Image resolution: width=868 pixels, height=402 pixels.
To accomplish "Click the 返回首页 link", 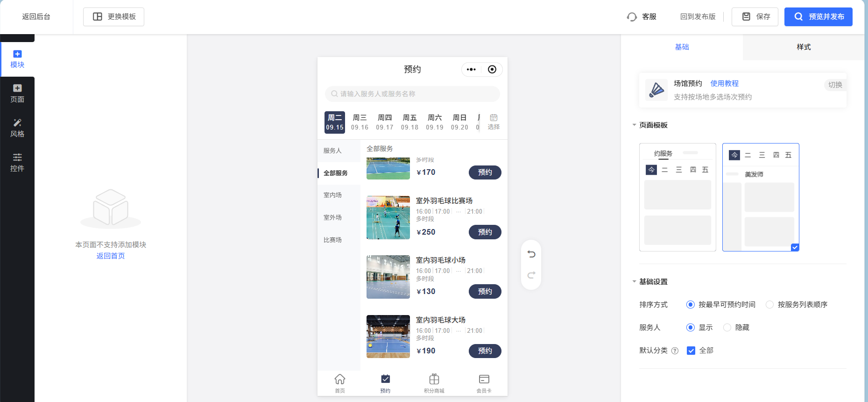I will click(x=111, y=256).
